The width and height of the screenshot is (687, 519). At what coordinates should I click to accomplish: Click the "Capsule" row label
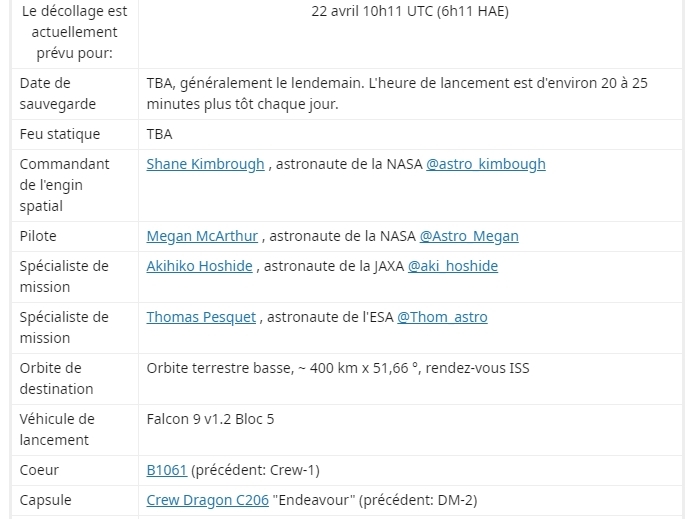click(45, 500)
